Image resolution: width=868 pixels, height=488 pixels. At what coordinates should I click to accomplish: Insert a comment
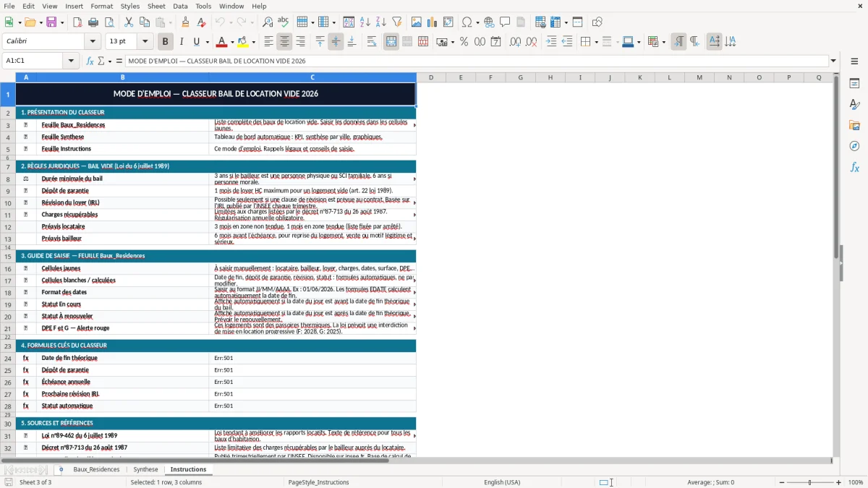tap(505, 22)
